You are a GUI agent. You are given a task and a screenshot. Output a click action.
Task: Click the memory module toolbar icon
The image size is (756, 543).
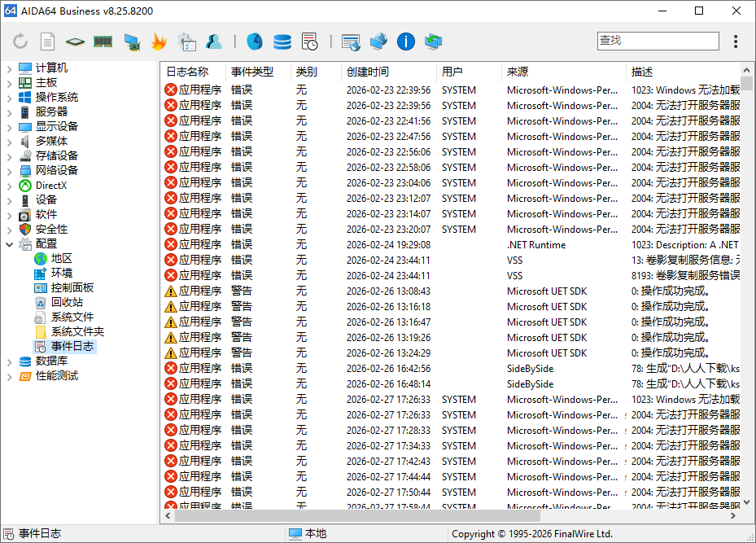pos(103,42)
